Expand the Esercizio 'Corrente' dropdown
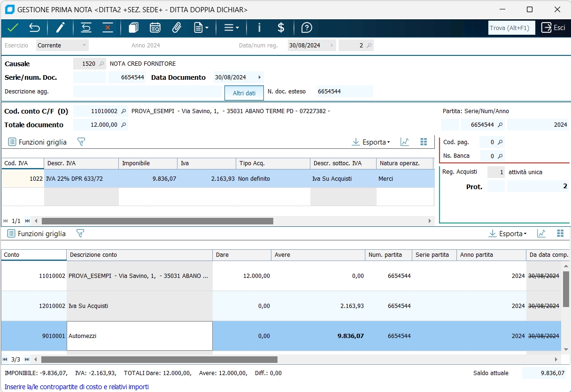The image size is (571, 392). coord(85,46)
